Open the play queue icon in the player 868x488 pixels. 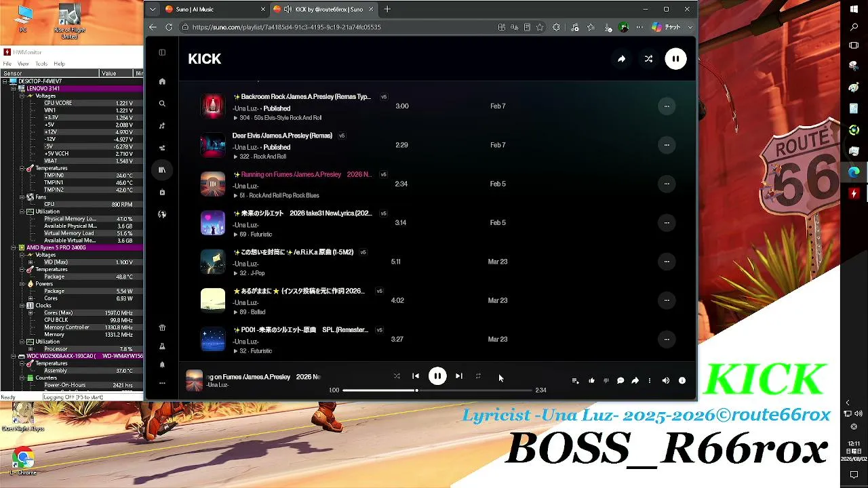click(575, 381)
